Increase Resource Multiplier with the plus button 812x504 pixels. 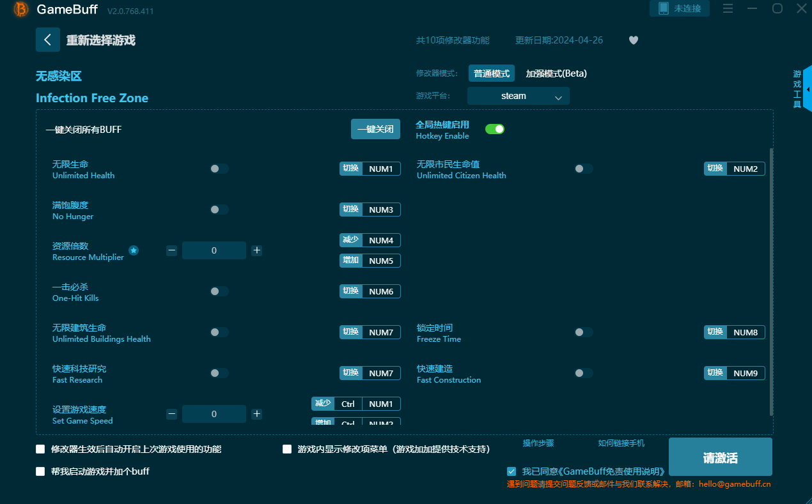click(x=256, y=250)
